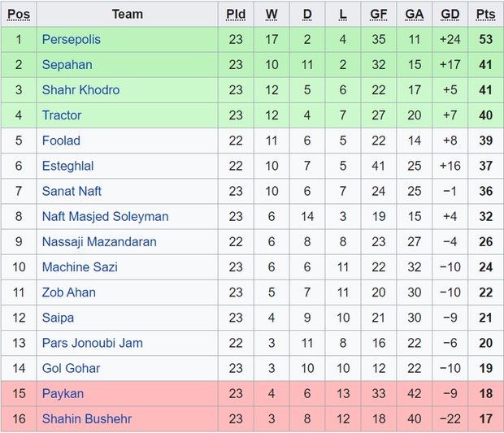The image size is (504, 433).
Task: Open Shahr Khodro team page
Action: point(80,89)
